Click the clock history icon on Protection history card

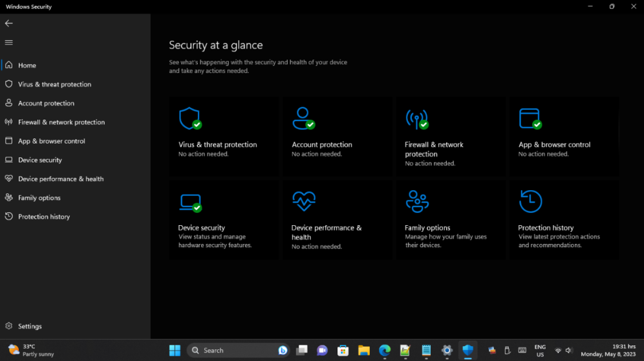(x=531, y=201)
